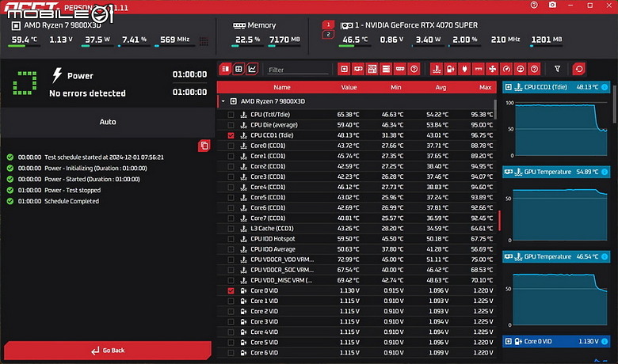Click circle button on Core 0 VID graph header
Viewport: 618px width, 364px height.
point(605,342)
